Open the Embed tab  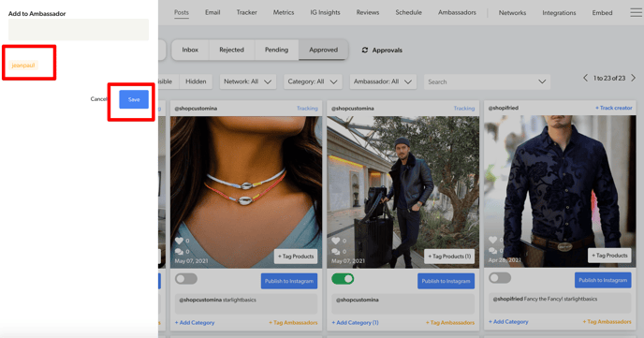point(602,13)
